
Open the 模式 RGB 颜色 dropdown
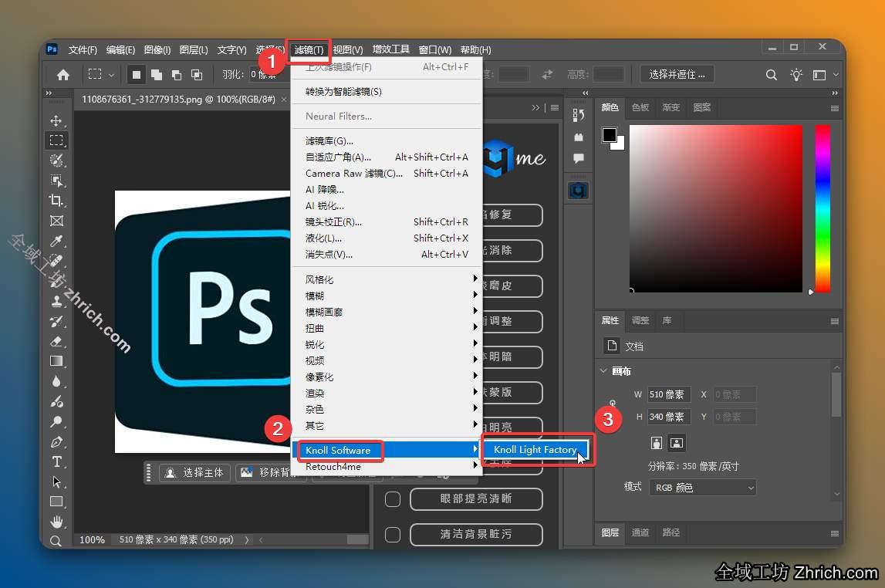point(703,488)
